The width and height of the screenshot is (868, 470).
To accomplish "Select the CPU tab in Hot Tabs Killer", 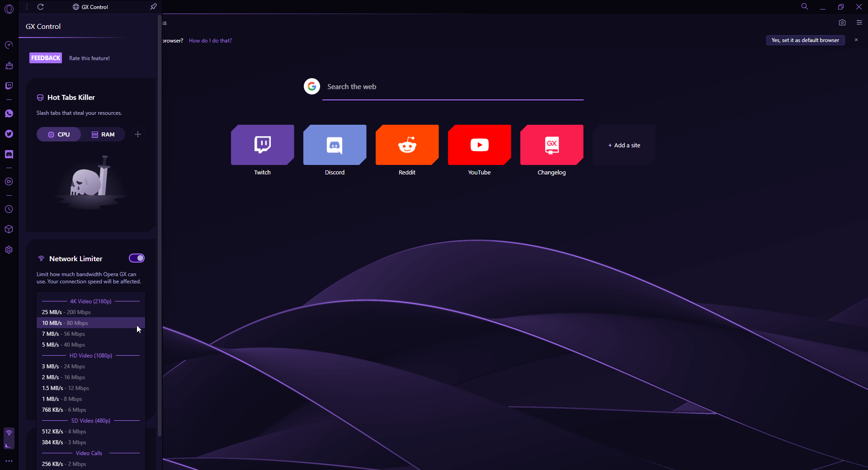I will (x=59, y=135).
